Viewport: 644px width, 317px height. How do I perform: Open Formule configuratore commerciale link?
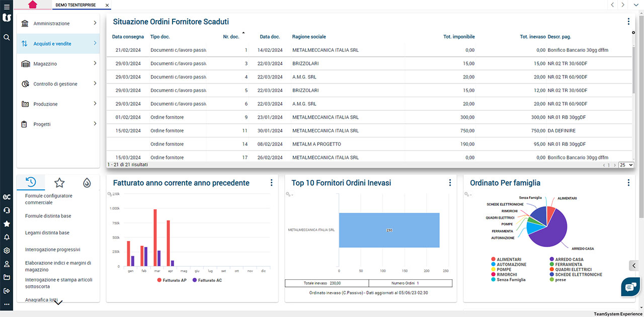click(x=49, y=199)
